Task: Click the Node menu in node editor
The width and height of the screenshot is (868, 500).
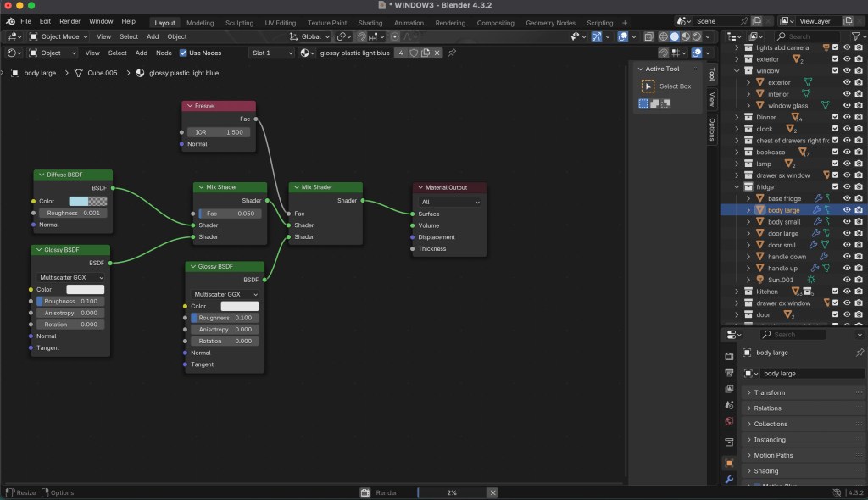Action: (164, 53)
